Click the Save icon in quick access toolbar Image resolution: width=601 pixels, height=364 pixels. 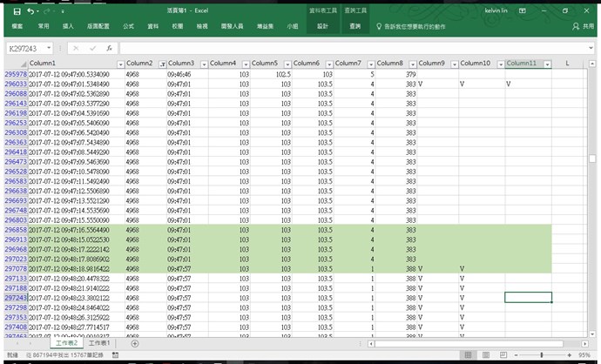coord(17,11)
